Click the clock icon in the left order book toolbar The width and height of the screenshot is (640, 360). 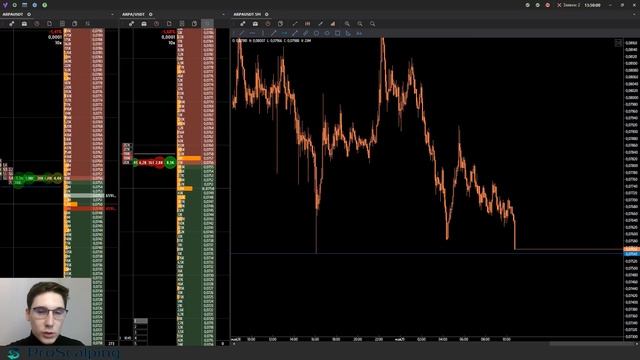coord(37,24)
